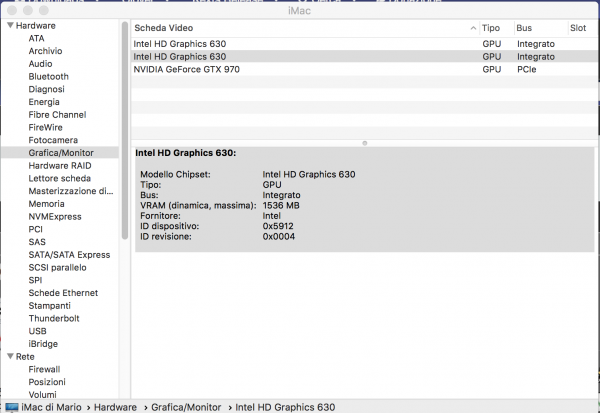This screenshot has width=600, height=413.
Task: Click Hardware in the path bar
Action: coord(115,407)
